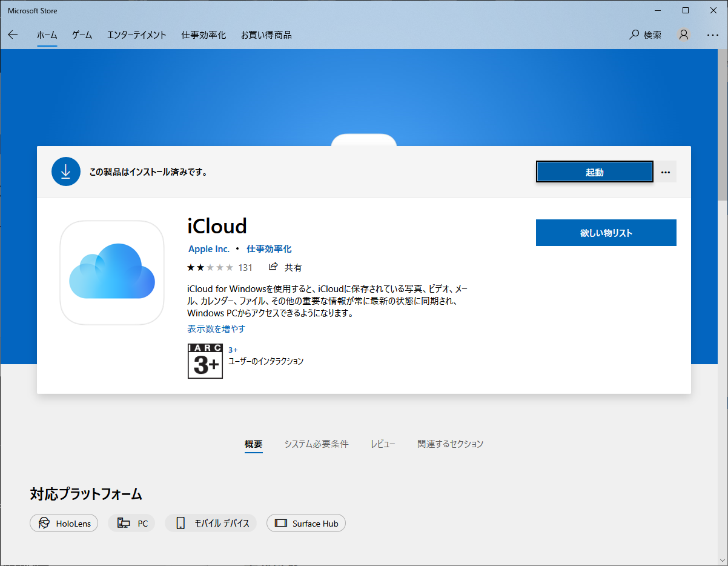Click the ユーザーのインタラクション text
Image resolution: width=728 pixels, height=566 pixels.
coord(266,361)
